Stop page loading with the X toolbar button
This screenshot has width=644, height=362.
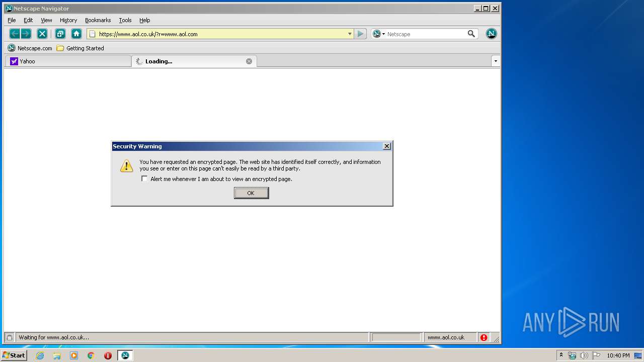(x=42, y=34)
